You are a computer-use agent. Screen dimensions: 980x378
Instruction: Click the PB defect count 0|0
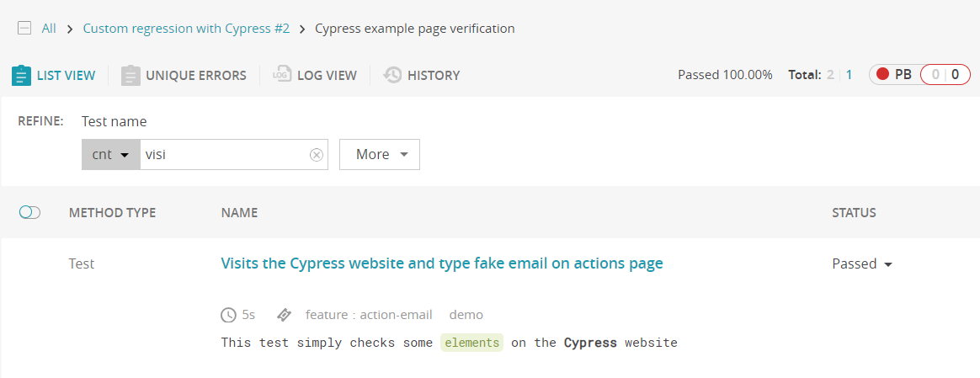945,75
